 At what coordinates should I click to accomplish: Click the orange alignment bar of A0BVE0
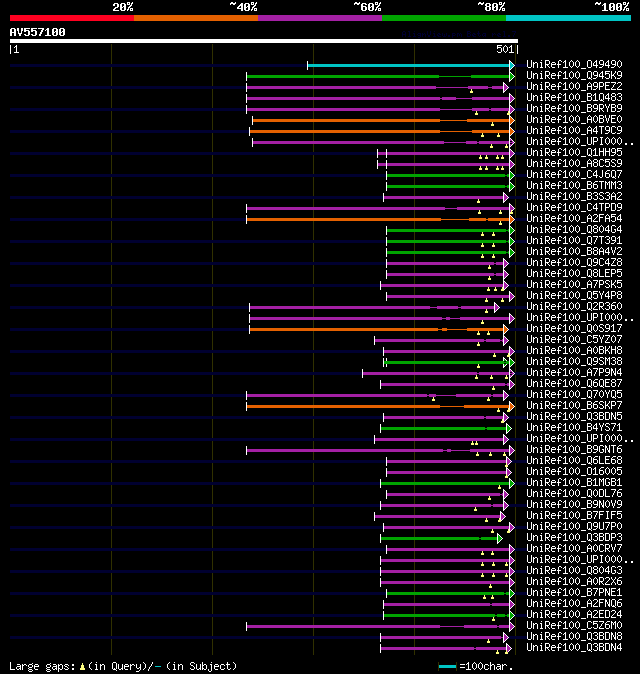click(381, 120)
